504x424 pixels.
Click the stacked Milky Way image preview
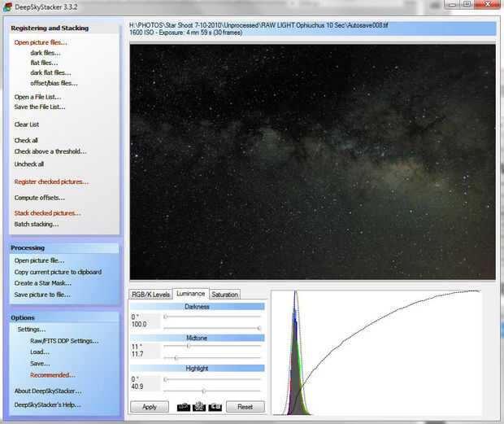(312, 163)
